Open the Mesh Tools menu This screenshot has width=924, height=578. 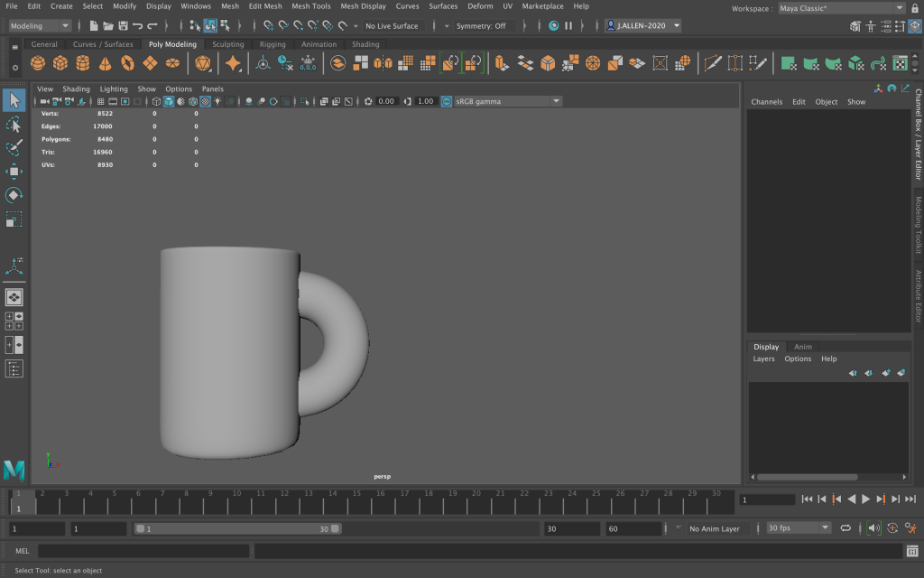(310, 6)
